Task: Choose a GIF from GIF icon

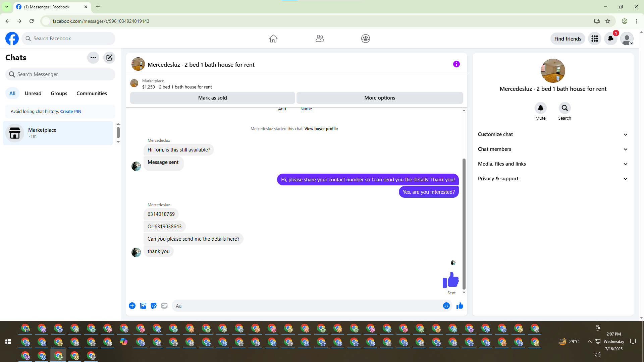Action: click(164, 306)
